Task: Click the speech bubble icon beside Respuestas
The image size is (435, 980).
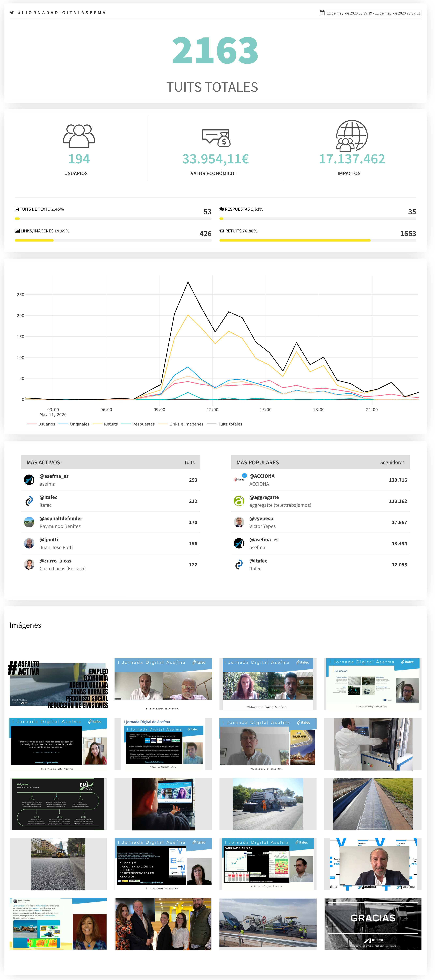Action: [x=222, y=209]
